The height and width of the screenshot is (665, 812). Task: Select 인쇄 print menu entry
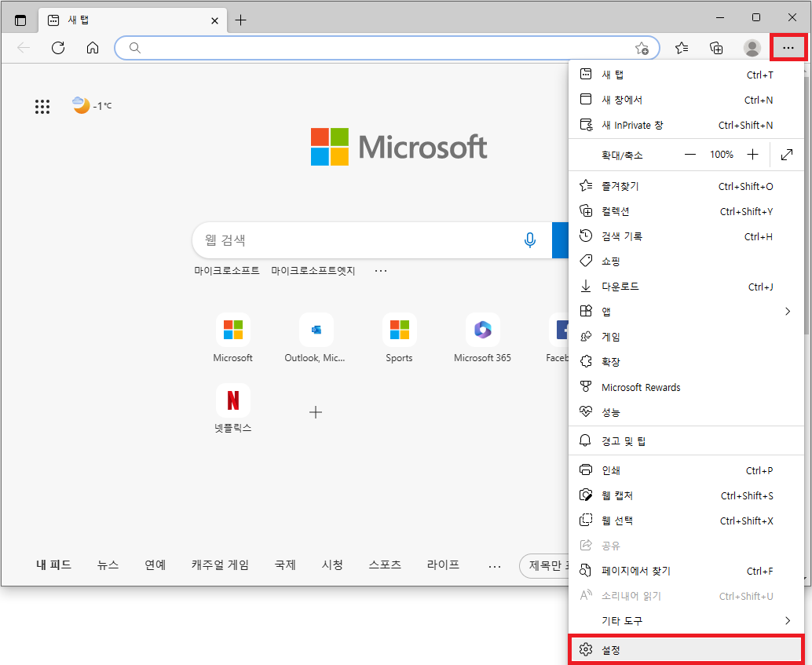pyautogui.click(x=686, y=470)
